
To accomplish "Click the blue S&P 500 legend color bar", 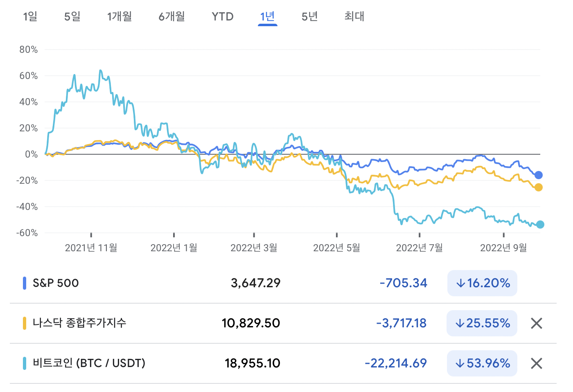I will 25,283.
